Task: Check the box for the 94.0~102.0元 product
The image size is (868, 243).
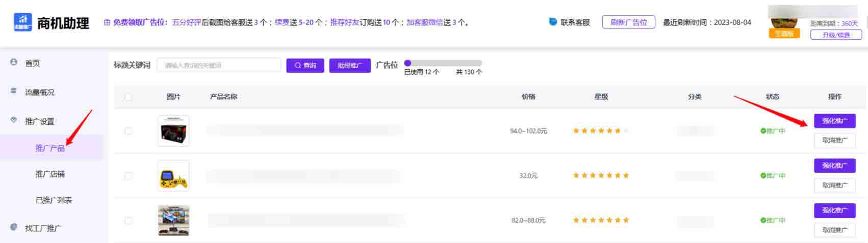Action: 128,131
